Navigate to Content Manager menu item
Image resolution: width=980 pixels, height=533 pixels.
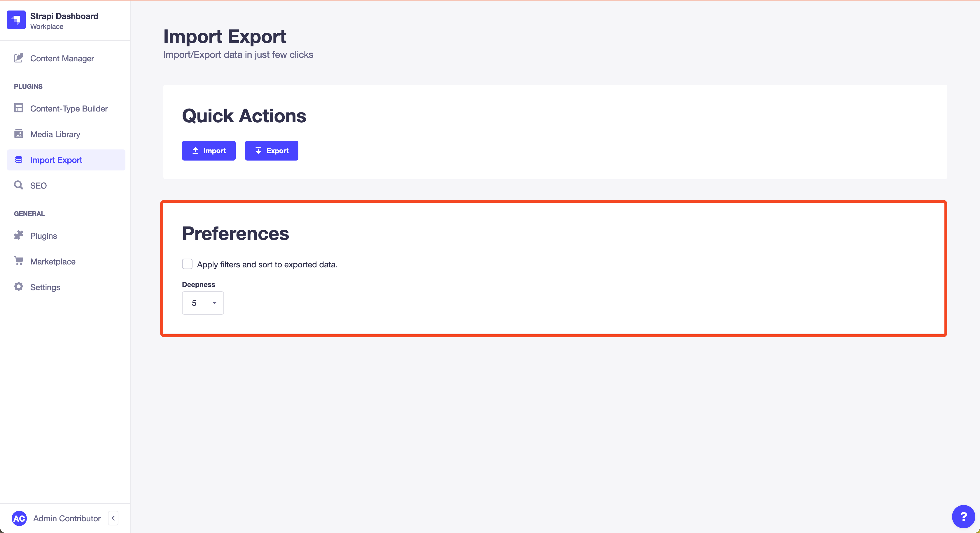click(x=62, y=58)
